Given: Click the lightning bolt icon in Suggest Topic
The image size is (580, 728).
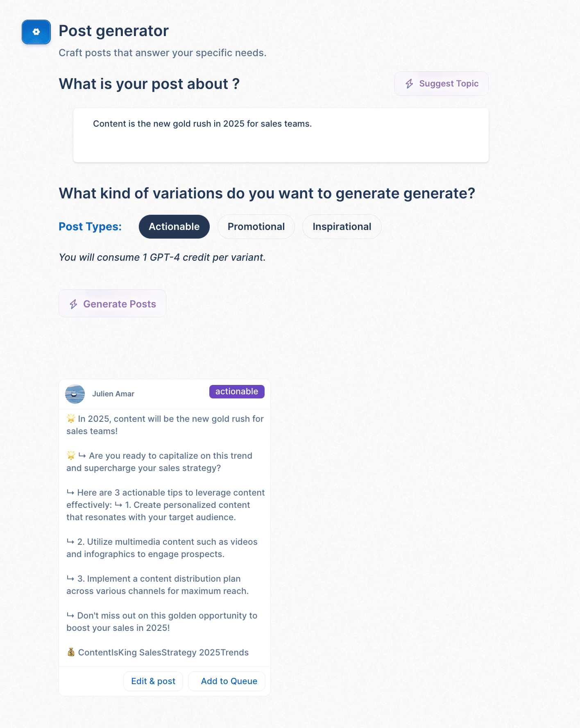Looking at the screenshot, I should tap(409, 84).
